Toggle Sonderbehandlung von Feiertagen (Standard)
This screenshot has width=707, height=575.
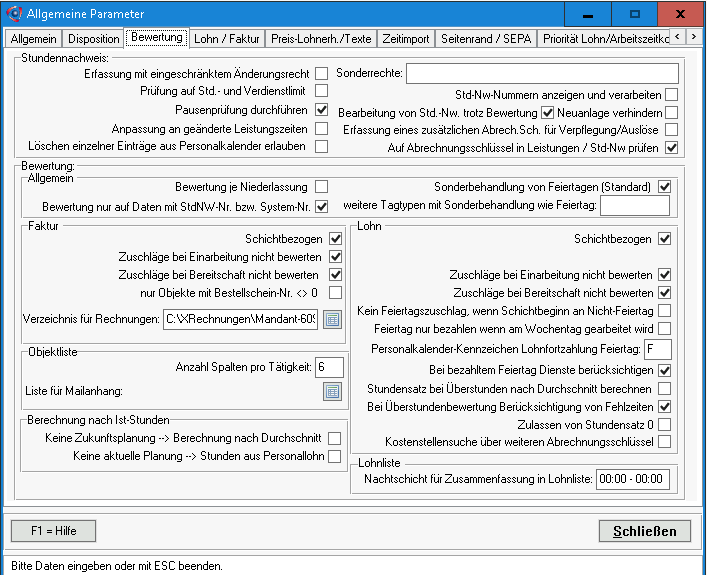665,187
